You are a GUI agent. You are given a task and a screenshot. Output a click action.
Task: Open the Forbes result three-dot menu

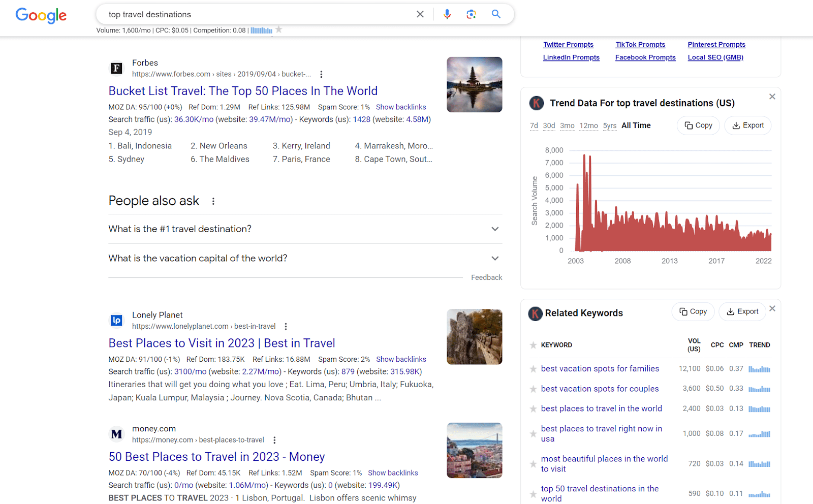321,74
